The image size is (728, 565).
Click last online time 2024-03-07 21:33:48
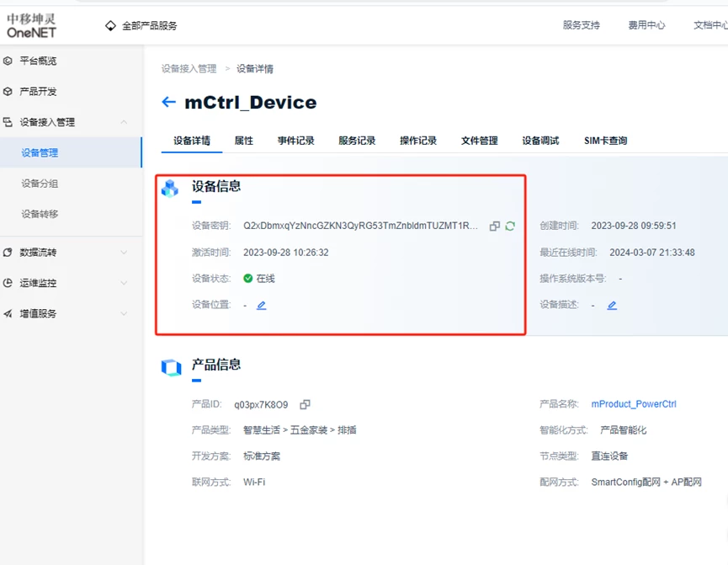pos(652,253)
